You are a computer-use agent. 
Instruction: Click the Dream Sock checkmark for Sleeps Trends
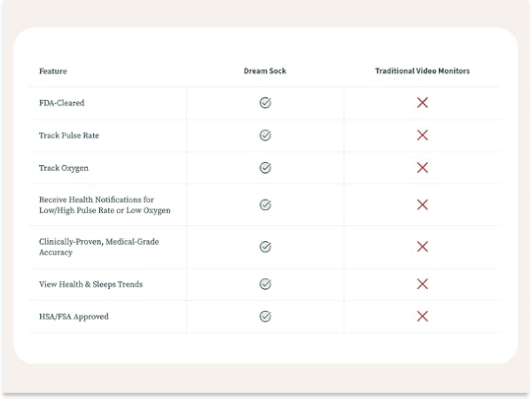click(265, 284)
